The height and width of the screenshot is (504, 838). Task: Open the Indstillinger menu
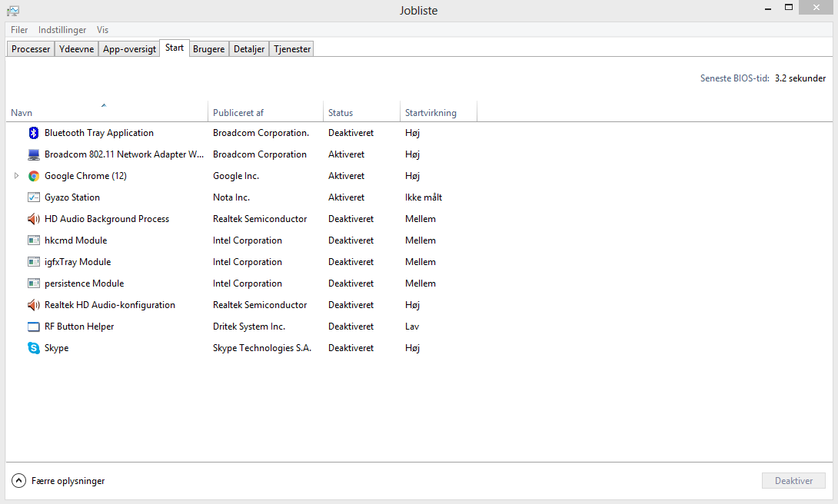pyautogui.click(x=62, y=30)
